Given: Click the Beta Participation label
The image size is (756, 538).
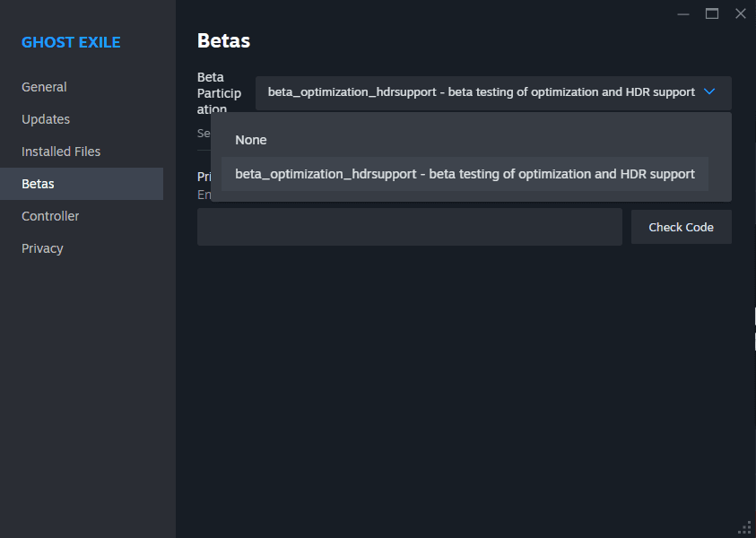Looking at the screenshot, I should tap(219, 93).
